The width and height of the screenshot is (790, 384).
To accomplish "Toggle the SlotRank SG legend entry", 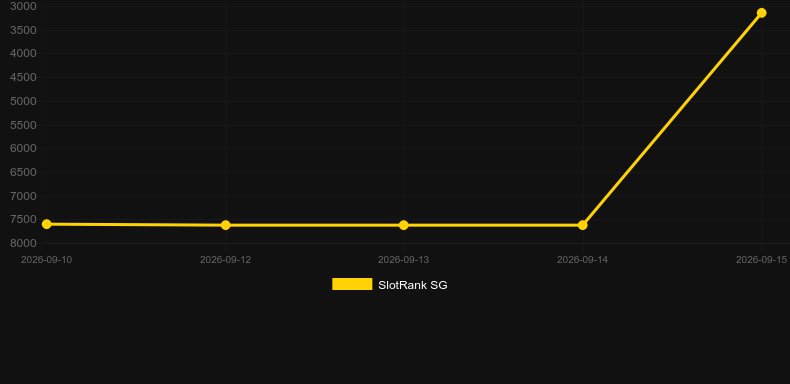I will point(389,285).
